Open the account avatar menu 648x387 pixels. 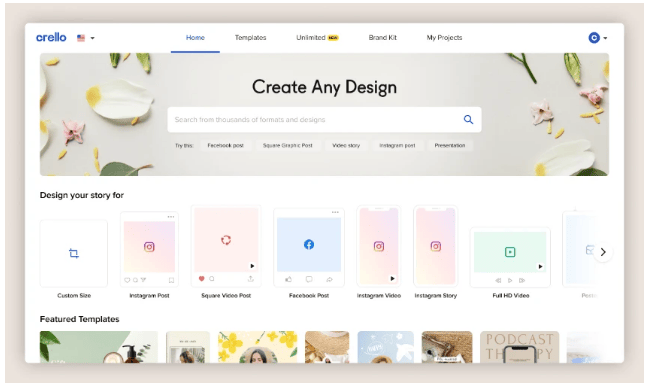[x=598, y=38]
